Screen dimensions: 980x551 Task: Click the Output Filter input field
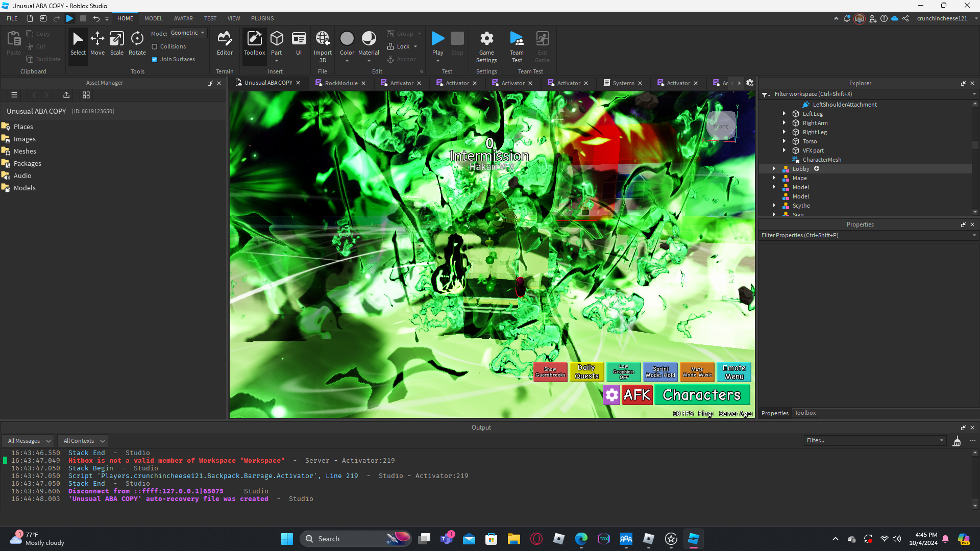(x=875, y=441)
